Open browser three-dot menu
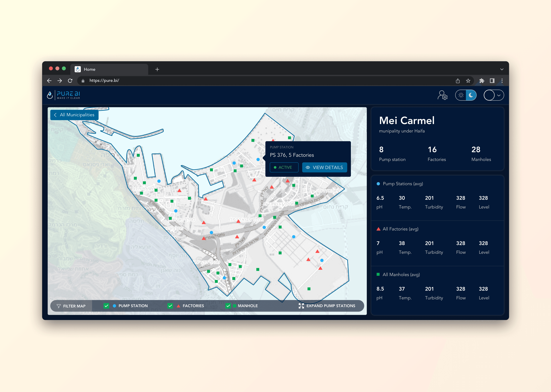The height and width of the screenshot is (392, 551). pyautogui.click(x=502, y=81)
